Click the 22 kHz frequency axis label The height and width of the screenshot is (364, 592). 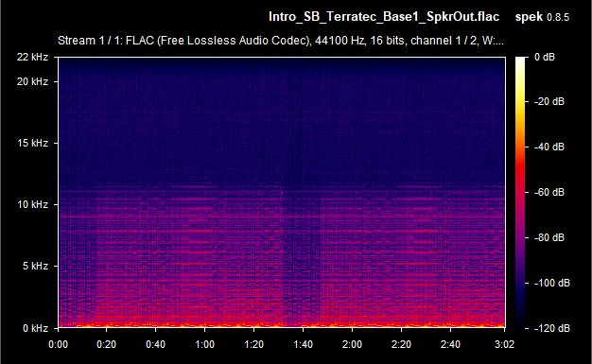pyautogui.click(x=32, y=57)
